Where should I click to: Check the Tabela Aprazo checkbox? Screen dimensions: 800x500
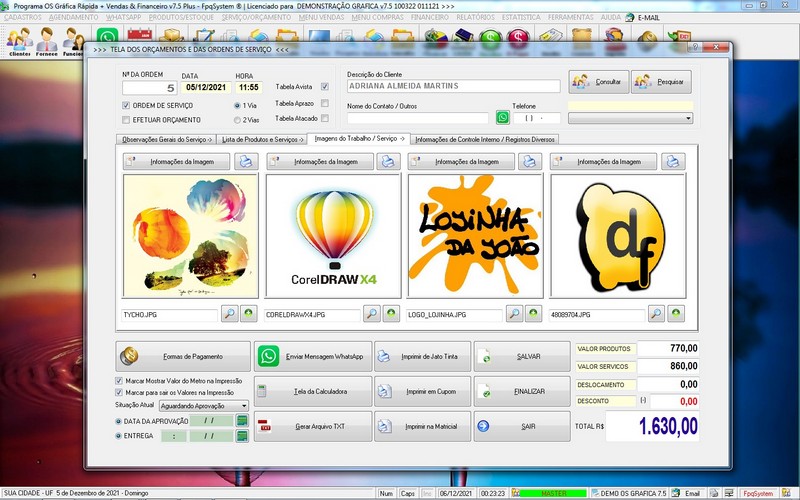tap(325, 103)
